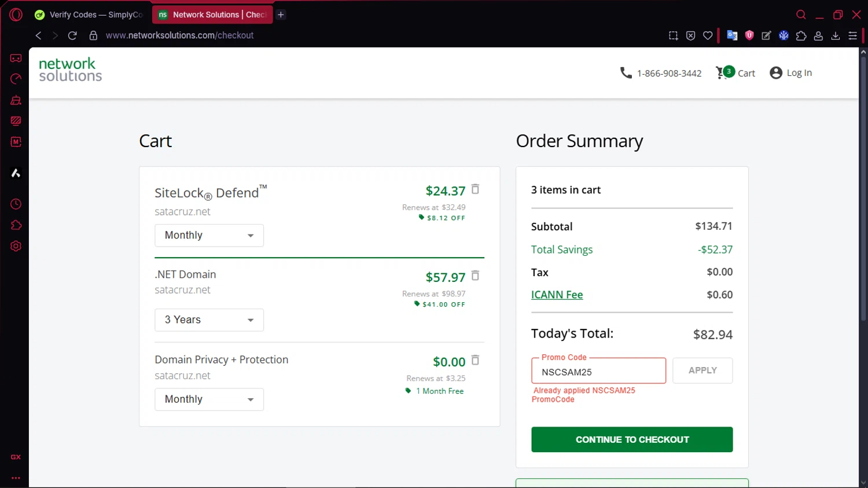This screenshot has width=868, height=488.
Task: Click the GX logo in the sidebar
Action: pyautogui.click(x=16, y=457)
